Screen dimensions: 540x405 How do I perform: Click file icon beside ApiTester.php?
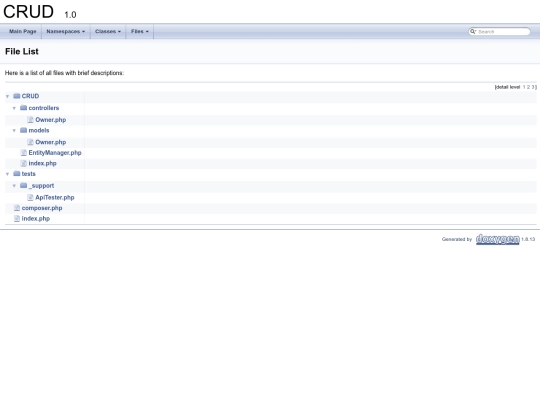(x=30, y=197)
